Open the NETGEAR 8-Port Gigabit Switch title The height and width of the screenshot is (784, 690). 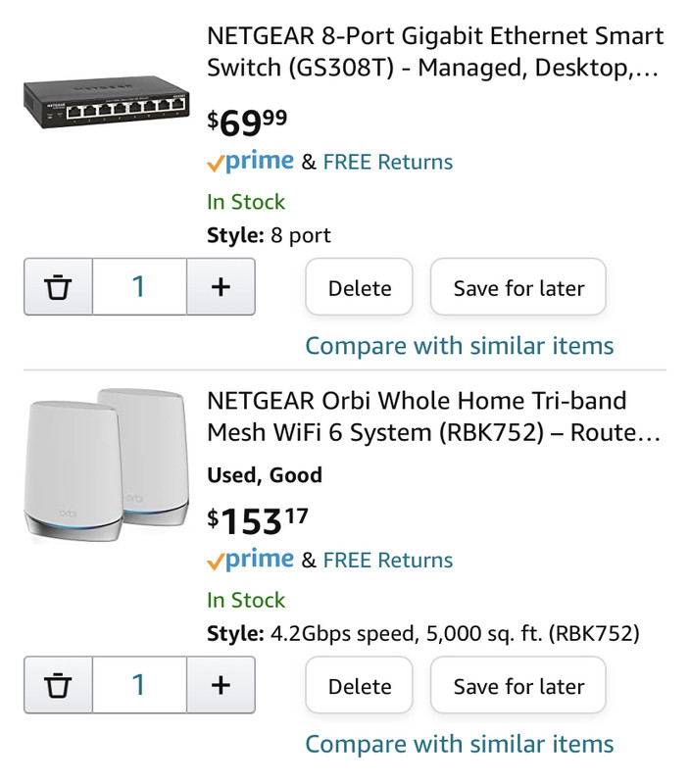click(x=435, y=52)
